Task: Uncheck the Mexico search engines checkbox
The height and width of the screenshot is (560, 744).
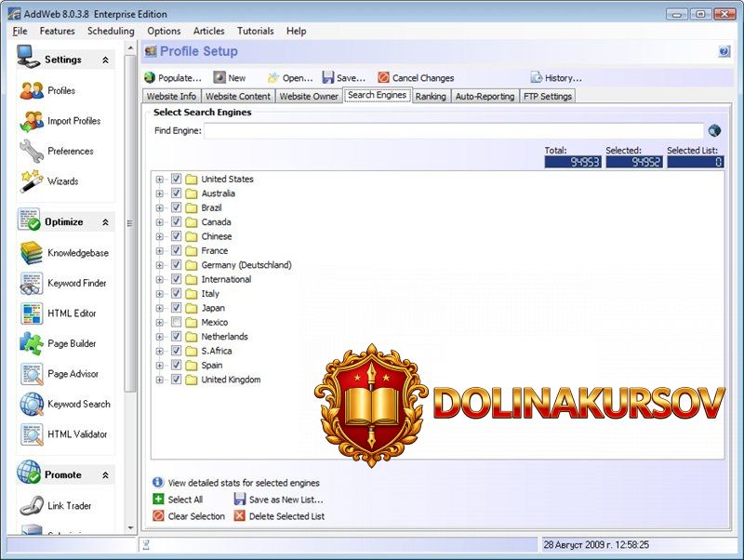Action: [177, 322]
